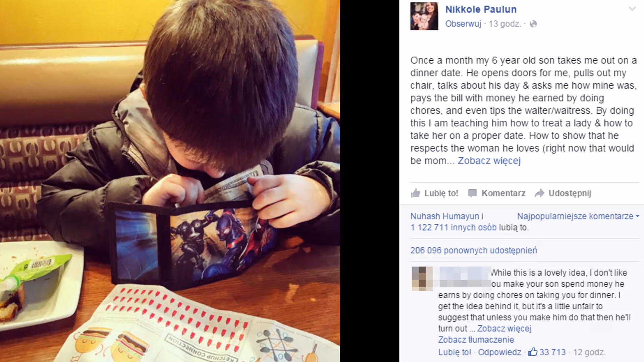
Task: Show the 1 122 711 innych osób likes list
Action: [x=453, y=227]
